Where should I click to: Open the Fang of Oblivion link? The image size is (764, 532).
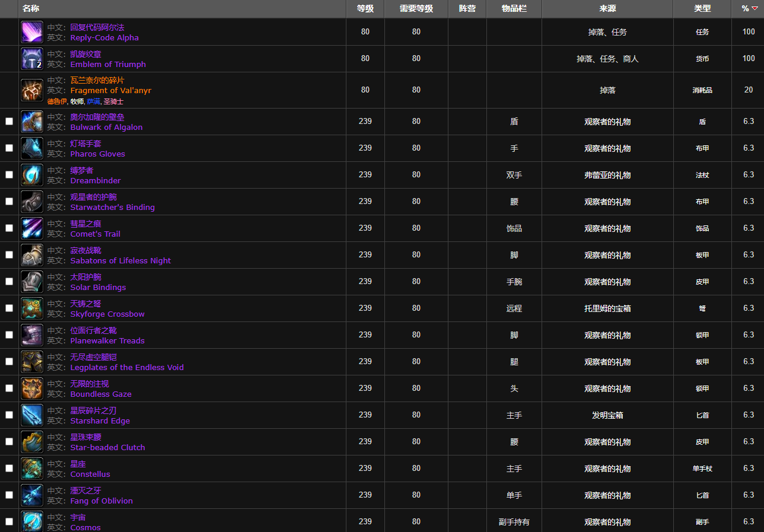point(101,501)
